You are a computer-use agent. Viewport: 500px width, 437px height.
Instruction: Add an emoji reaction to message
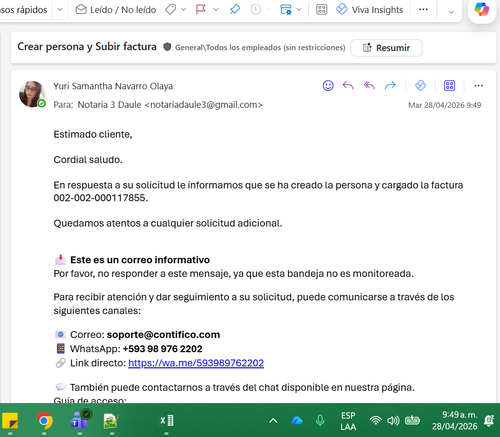point(328,86)
